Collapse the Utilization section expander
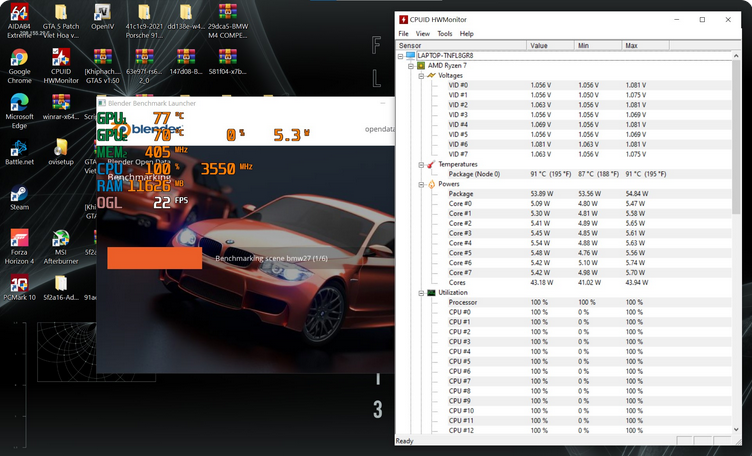This screenshot has width=752, height=456. click(x=421, y=293)
